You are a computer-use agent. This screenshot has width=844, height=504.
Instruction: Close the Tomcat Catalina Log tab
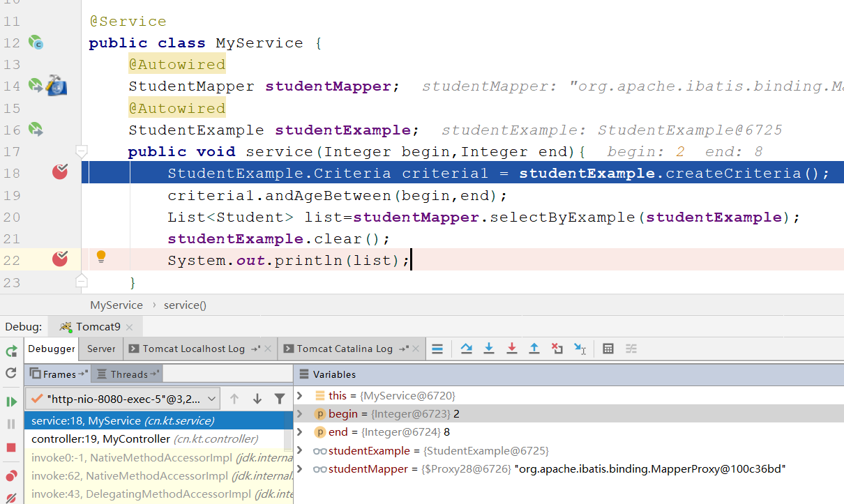pyautogui.click(x=417, y=349)
